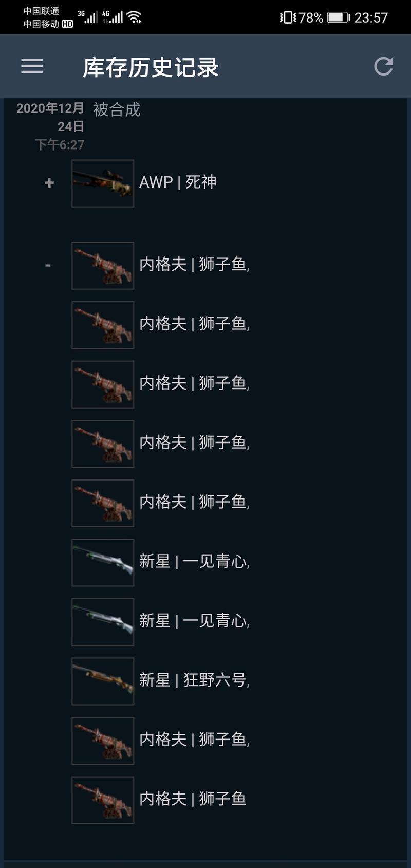Open the second 内格夫 | 狮子鱼 item image
This screenshot has width=411, height=868.
103,325
